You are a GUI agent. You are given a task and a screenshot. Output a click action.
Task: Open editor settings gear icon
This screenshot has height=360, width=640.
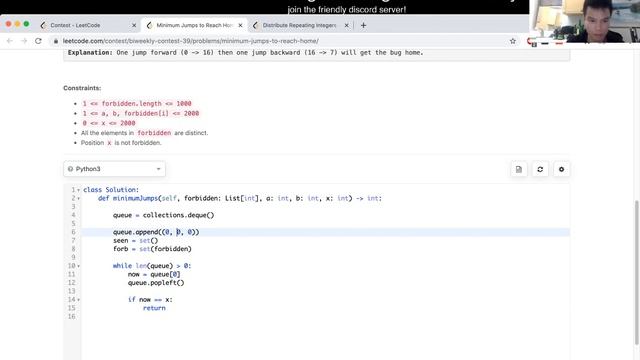pyautogui.click(x=561, y=169)
